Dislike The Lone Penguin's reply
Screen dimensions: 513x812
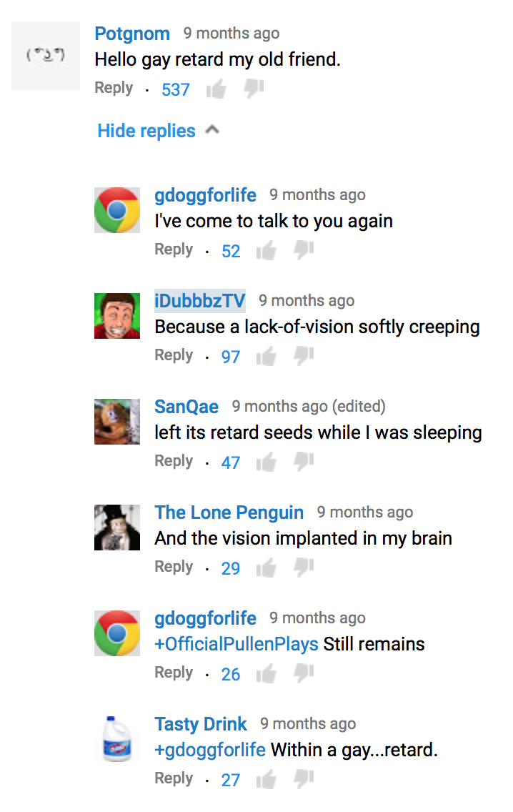point(304,568)
